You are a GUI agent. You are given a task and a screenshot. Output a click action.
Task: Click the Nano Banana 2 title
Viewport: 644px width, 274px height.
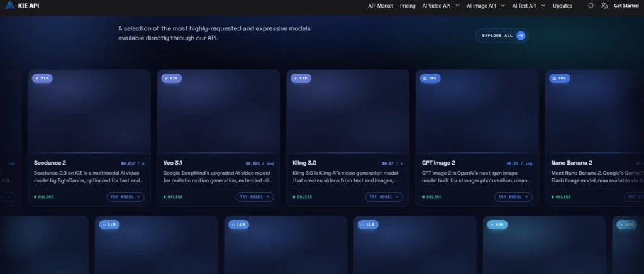click(x=572, y=163)
